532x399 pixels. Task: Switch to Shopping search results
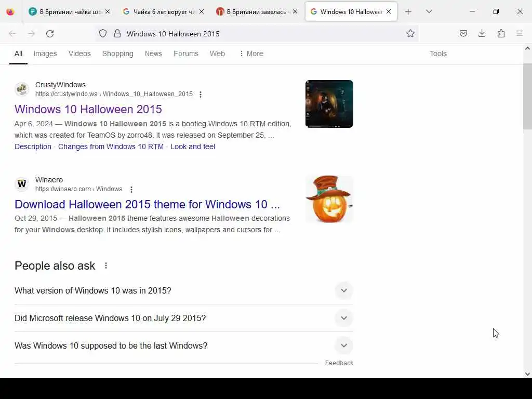(118, 54)
